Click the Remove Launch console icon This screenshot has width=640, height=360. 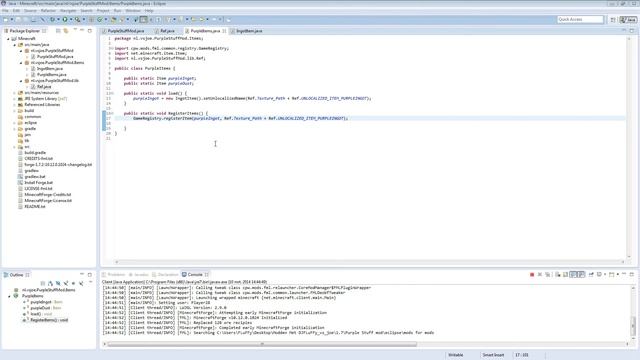coord(540,275)
